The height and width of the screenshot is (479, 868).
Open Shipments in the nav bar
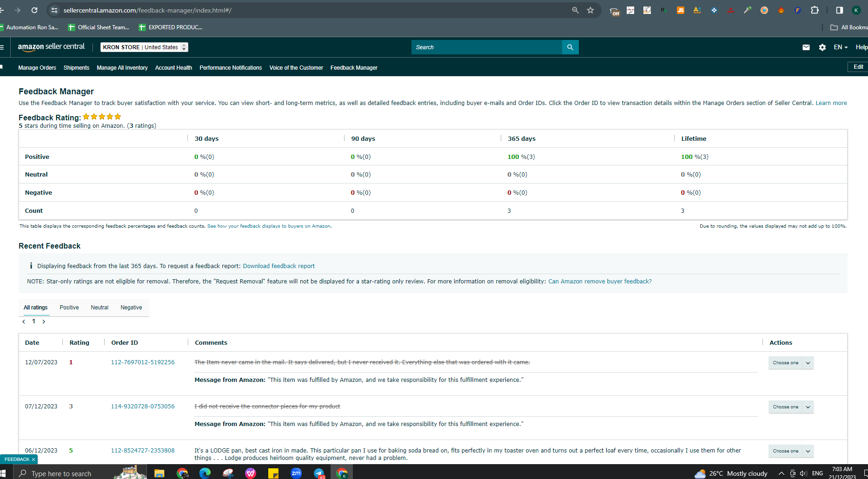[x=76, y=68]
